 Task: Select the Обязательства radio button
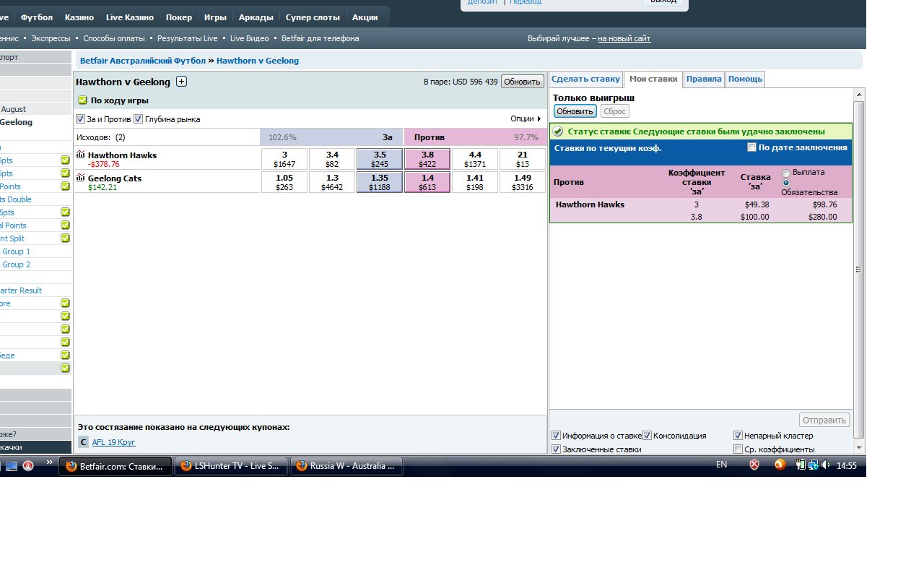click(x=786, y=183)
